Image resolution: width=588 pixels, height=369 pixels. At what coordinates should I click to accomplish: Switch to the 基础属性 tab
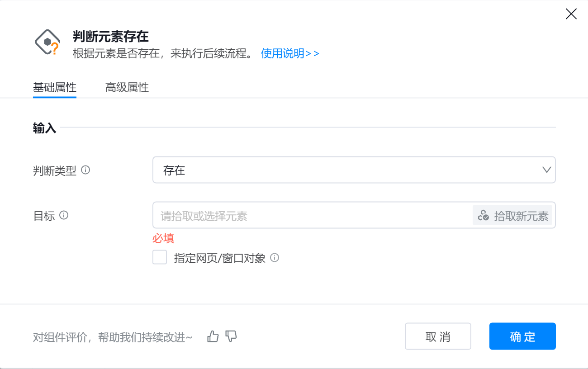click(55, 87)
